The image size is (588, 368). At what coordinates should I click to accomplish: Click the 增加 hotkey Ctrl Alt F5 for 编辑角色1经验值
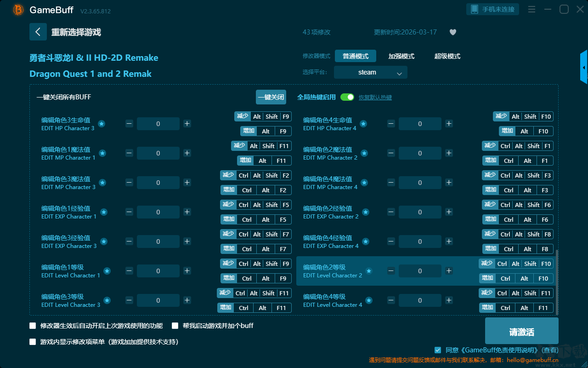256,219
